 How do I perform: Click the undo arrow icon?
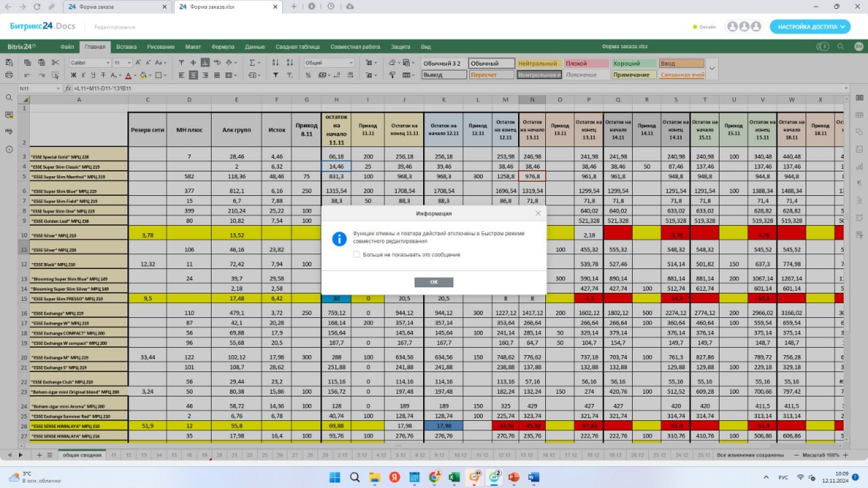pos(26,75)
